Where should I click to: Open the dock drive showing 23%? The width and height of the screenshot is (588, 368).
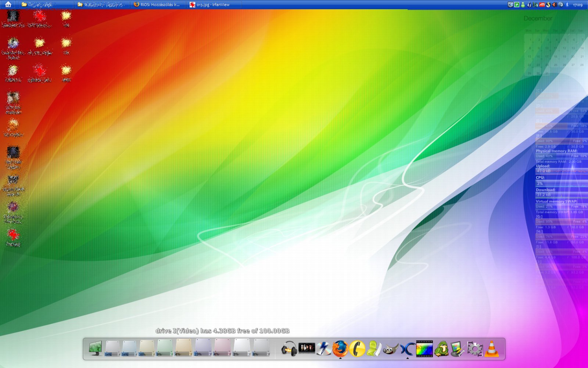[x=203, y=348]
